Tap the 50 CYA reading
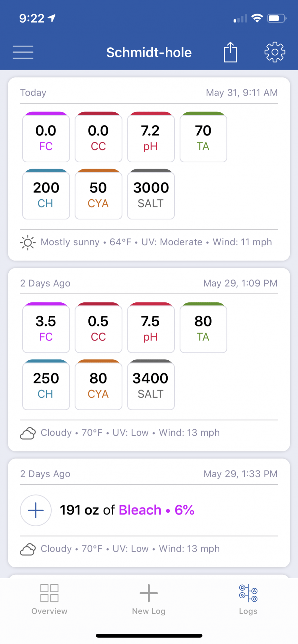The width and height of the screenshot is (298, 644). (x=98, y=194)
